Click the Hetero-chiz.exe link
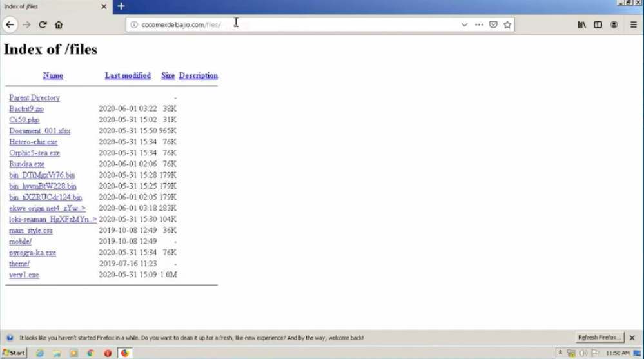Viewport: 644px width, 359px height. click(x=34, y=142)
